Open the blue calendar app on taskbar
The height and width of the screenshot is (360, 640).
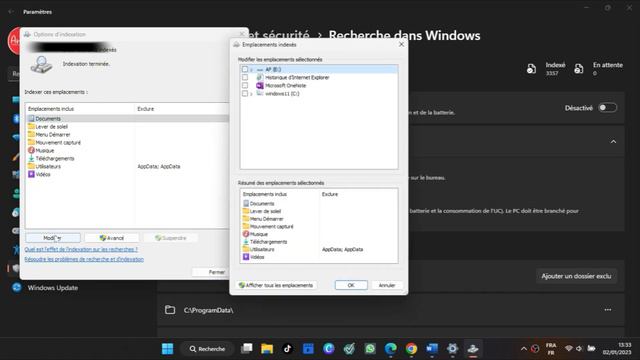308,349
